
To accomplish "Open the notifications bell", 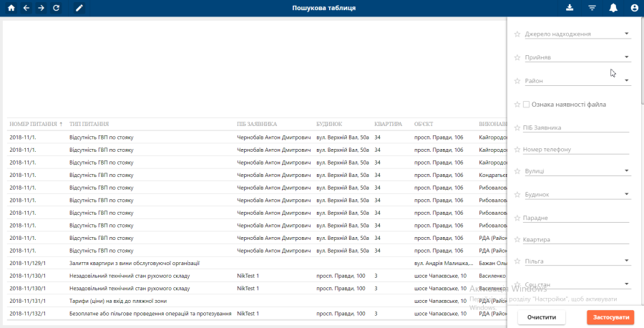I will [613, 8].
